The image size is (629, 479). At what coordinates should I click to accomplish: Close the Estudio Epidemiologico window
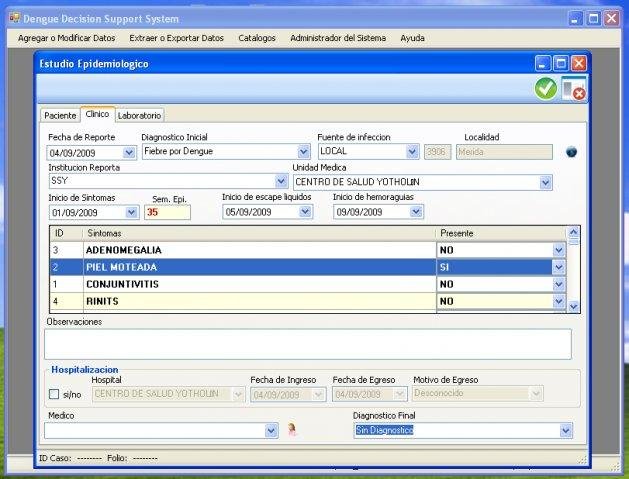point(579,63)
